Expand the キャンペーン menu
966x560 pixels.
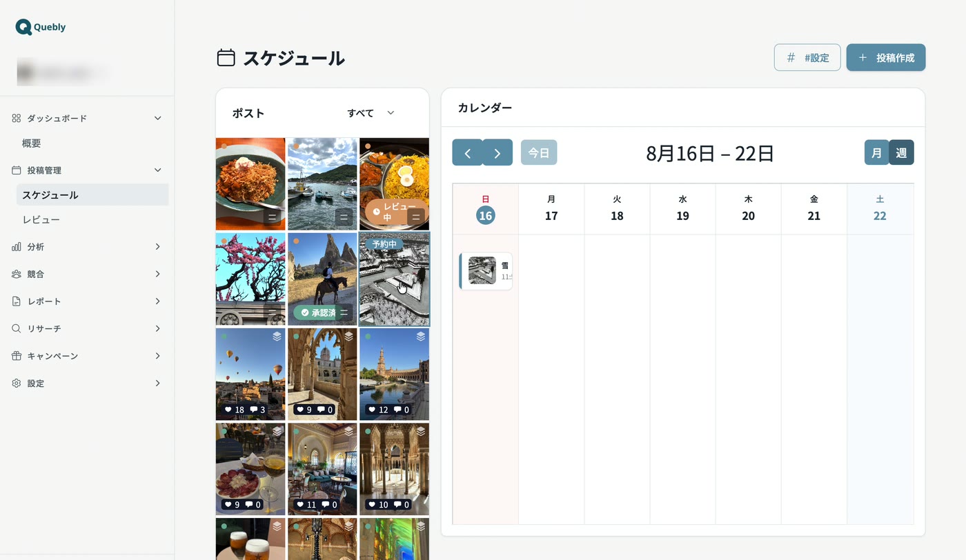tap(157, 356)
